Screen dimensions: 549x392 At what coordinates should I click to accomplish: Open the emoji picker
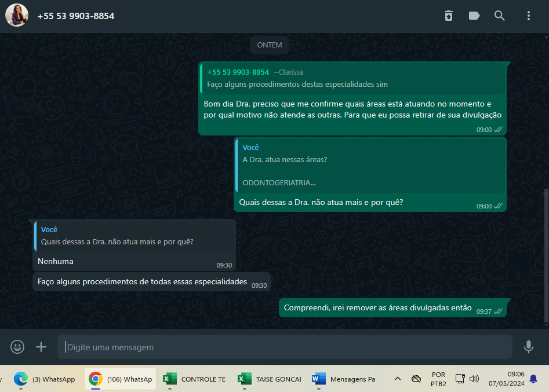tap(17, 347)
